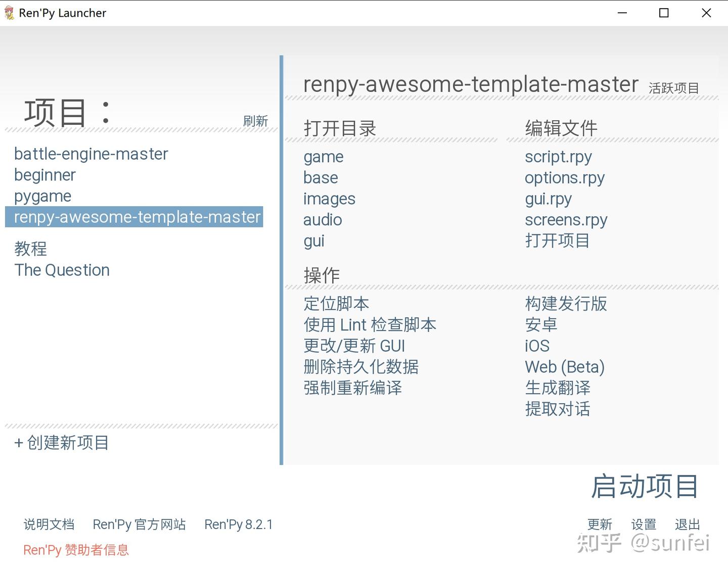This screenshot has width=728, height=572.
Task: Launch the project with 启动项目
Action: (x=645, y=486)
